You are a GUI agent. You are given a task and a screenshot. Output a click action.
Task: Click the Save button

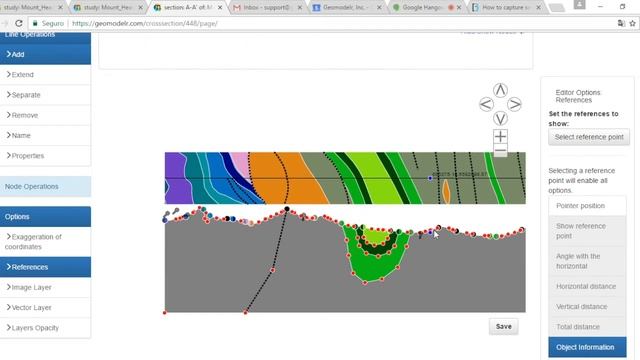pos(504,327)
